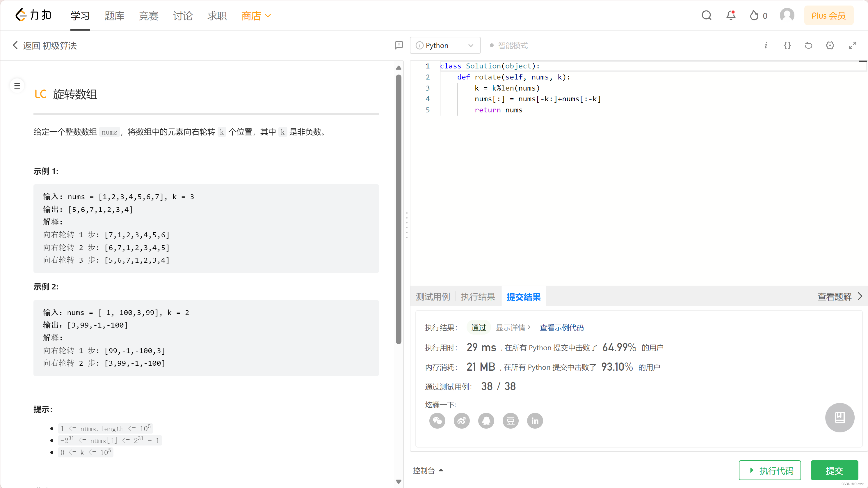Open 查看示例代码 link
The height and width of the screenshot is (488, 868).
tap(561, 328)
